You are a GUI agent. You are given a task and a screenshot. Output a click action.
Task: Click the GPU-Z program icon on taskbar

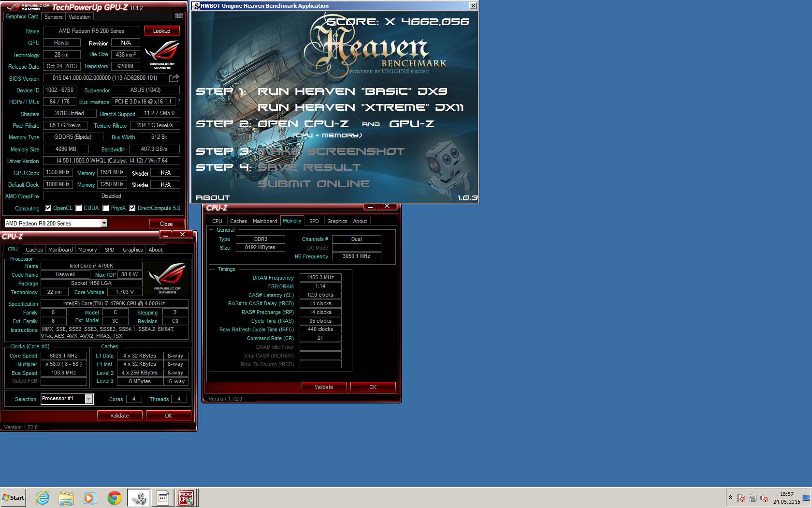(163, 498)
